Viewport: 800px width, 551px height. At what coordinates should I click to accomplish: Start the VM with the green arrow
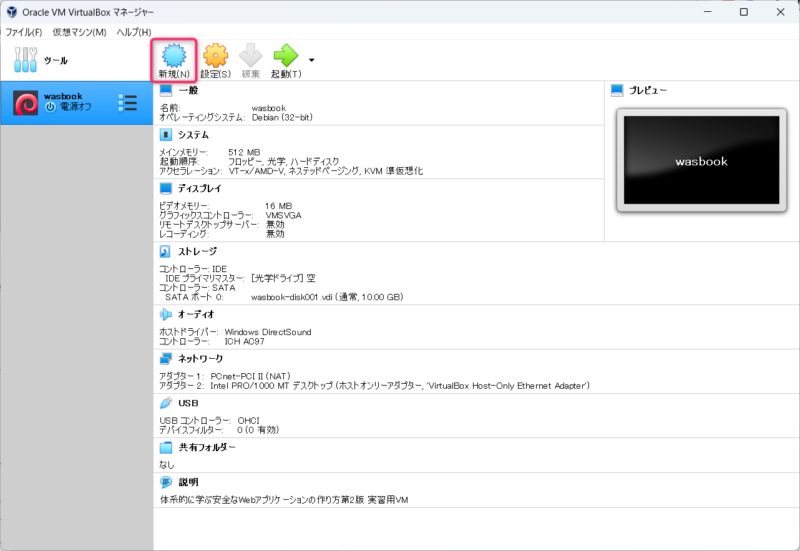click(x=286, y=55)
